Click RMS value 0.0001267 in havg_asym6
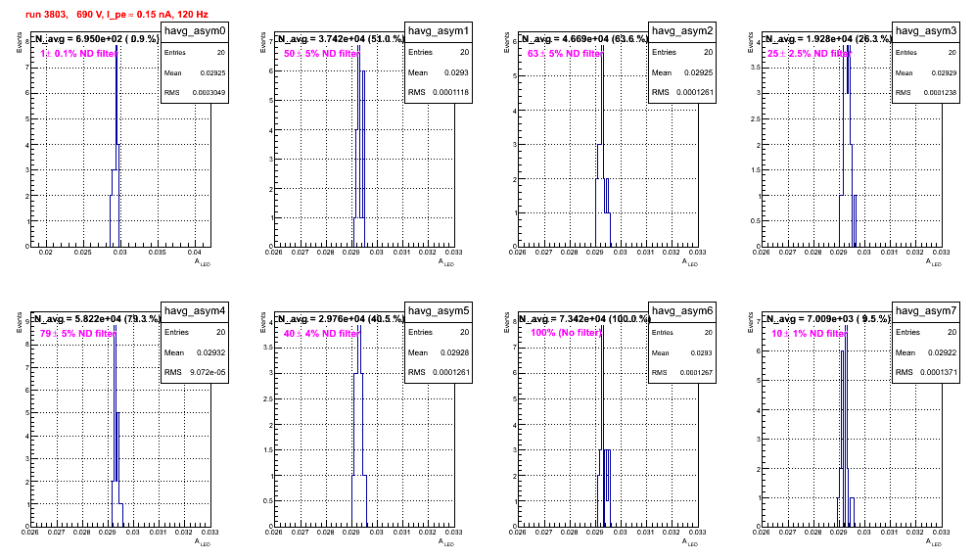This screenshot has width=975, height=560. (x=696, y=373)
